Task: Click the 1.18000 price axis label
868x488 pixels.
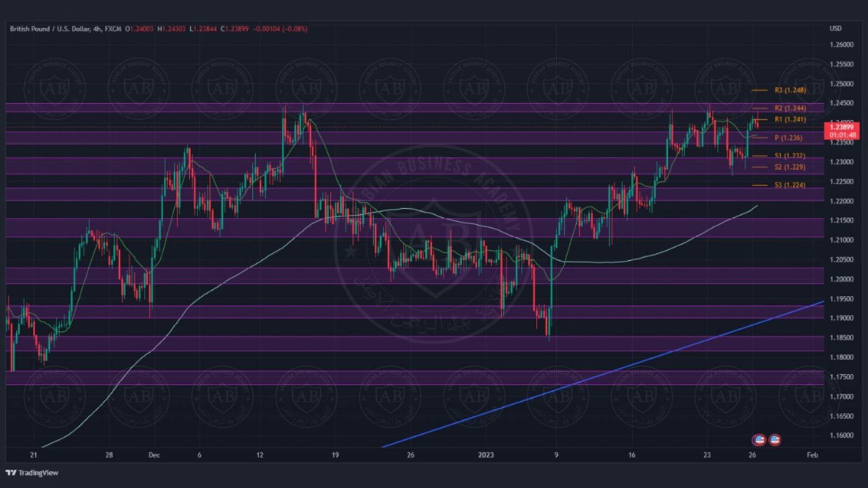Action: pos(841,357)
